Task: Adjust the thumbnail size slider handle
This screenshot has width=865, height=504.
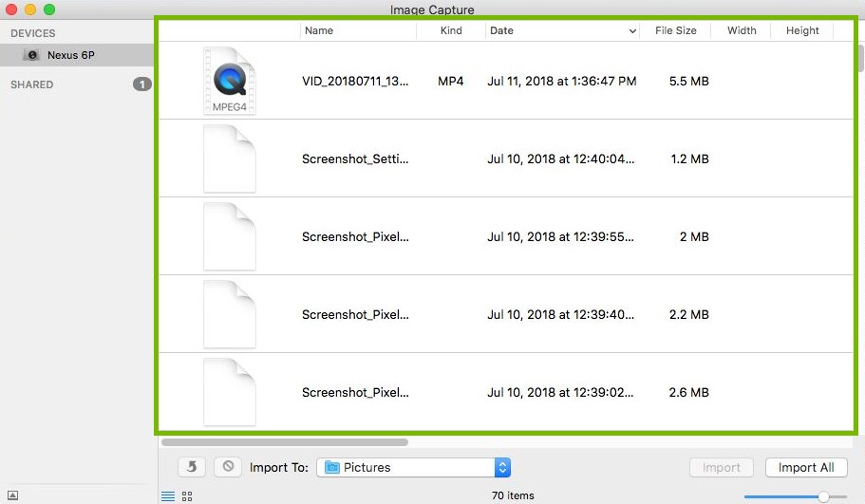Action: coord(823,496)
